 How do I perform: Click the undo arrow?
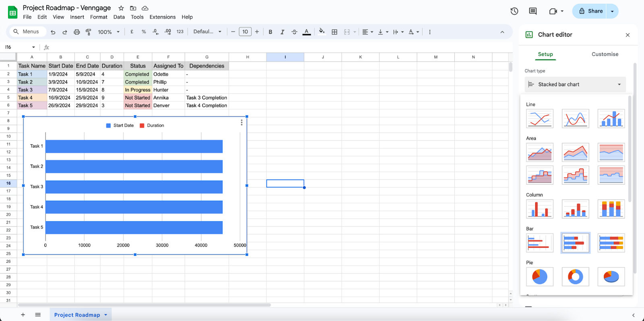(53, 32)
